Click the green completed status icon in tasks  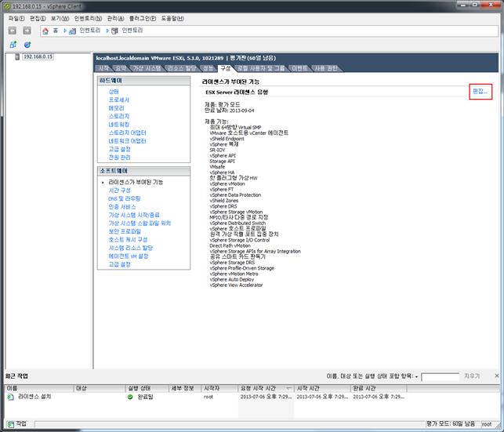tap(130, 397)
